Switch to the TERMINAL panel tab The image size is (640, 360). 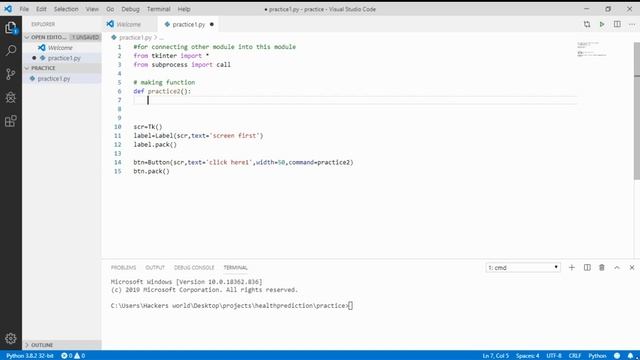point(236,268)
